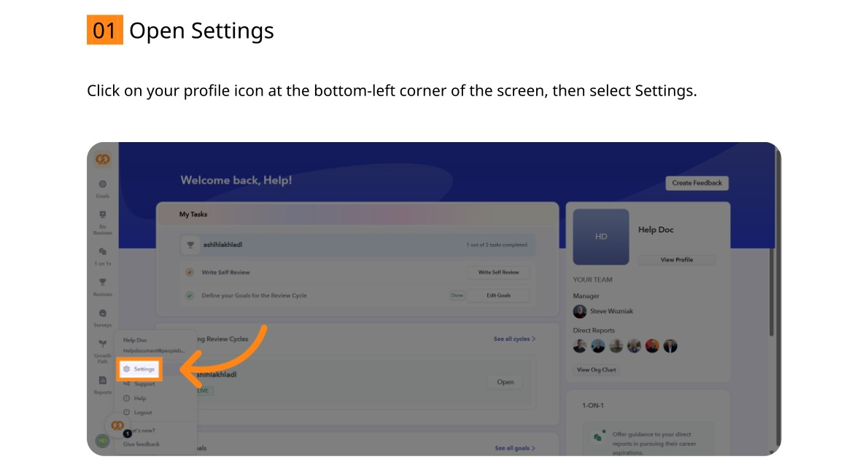
Task: Select Settings in the profile menu
Action: [139, 369]
